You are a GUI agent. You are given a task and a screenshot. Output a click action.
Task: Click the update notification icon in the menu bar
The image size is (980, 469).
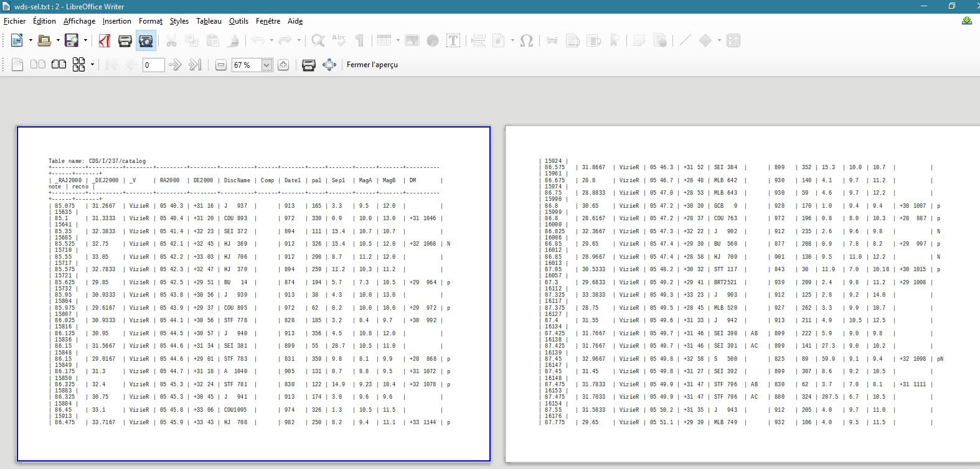coord(967,21)
